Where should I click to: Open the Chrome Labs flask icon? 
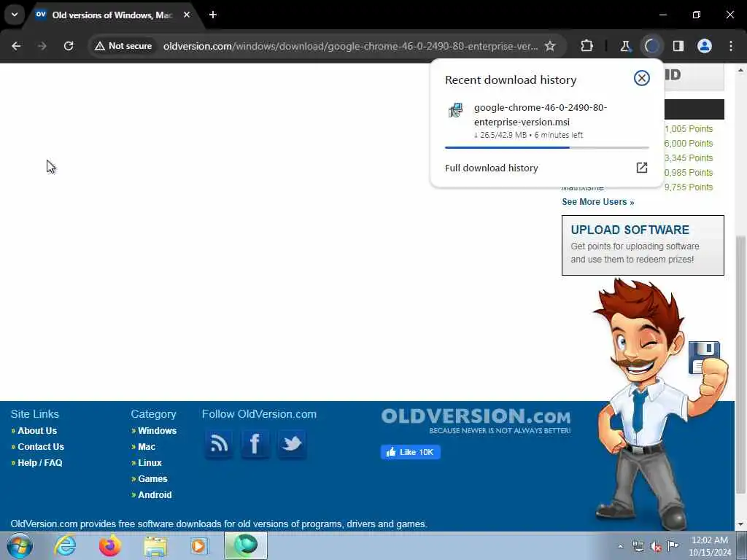[625, 46]
